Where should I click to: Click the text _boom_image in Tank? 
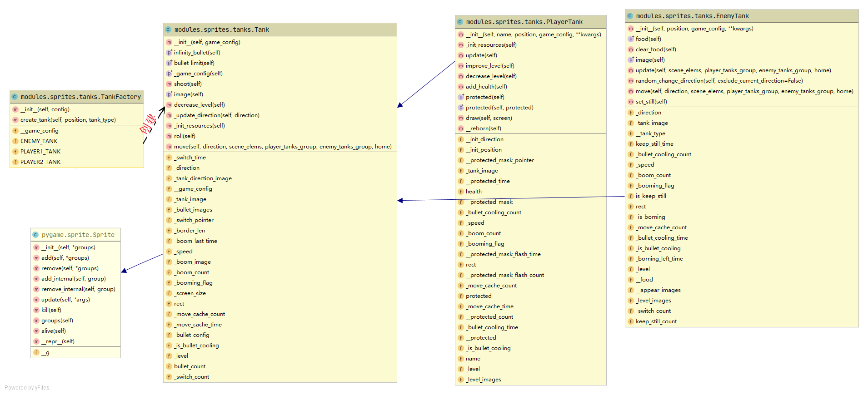point(192,262)
